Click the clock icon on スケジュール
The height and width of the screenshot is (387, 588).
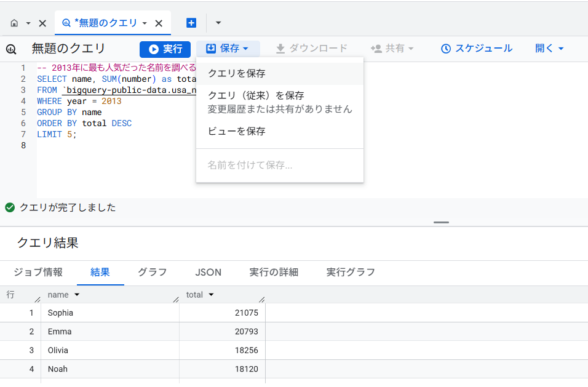(445, 49)
